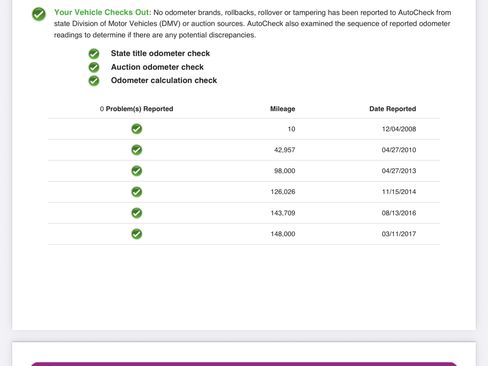The height and width of the screenshot is (366, 488).
Task: Select the mileage value 126,026
Action: [283, 192]
